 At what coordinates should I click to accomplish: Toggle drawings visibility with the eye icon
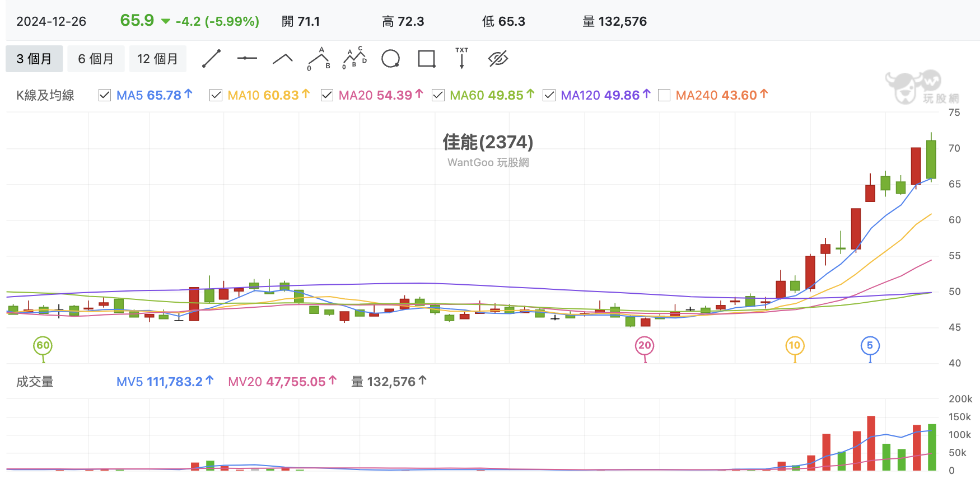498,58
